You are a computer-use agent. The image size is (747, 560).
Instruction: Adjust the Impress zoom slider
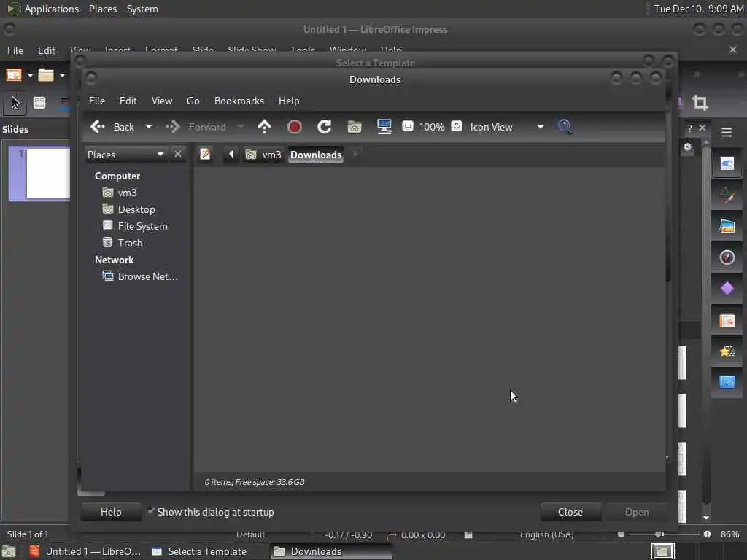664,534
